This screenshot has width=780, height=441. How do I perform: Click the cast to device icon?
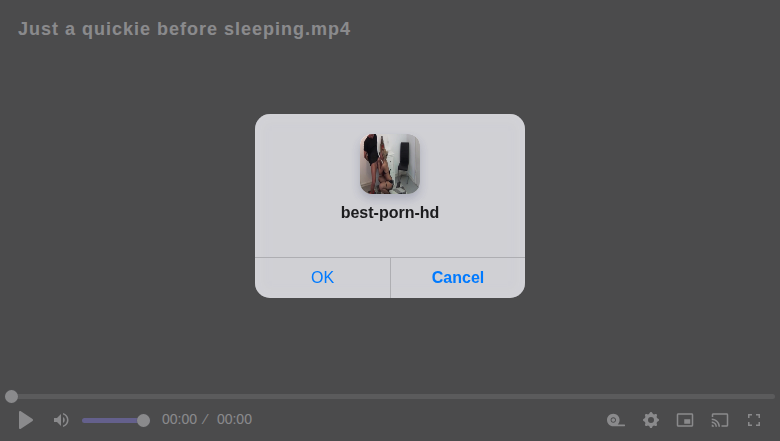pos(720,420)
